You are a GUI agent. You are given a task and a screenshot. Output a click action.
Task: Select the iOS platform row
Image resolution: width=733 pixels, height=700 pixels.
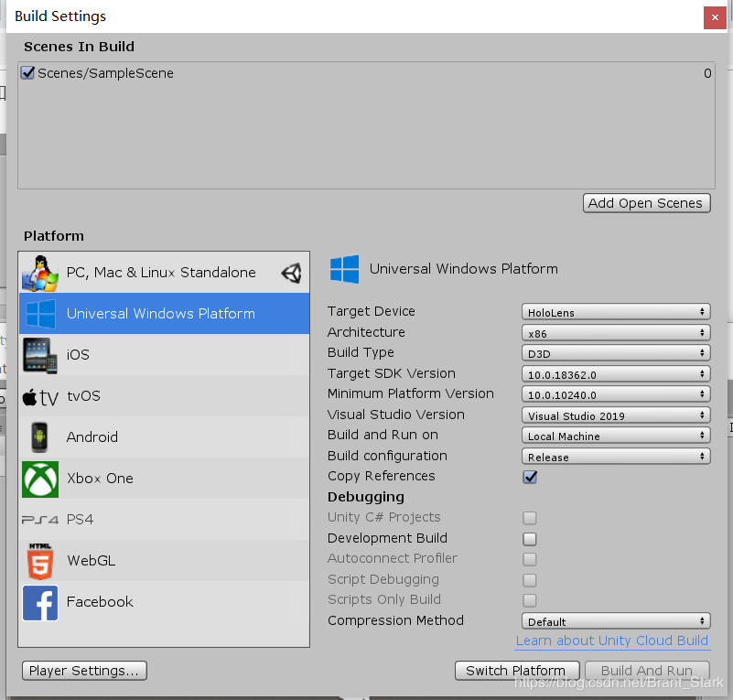164,355
